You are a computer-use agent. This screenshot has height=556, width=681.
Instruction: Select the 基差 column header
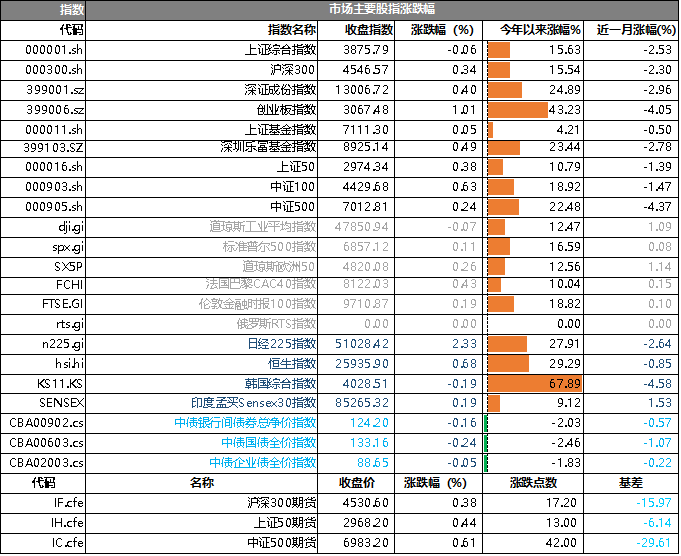pyautogui.click(x=631, y=483)
